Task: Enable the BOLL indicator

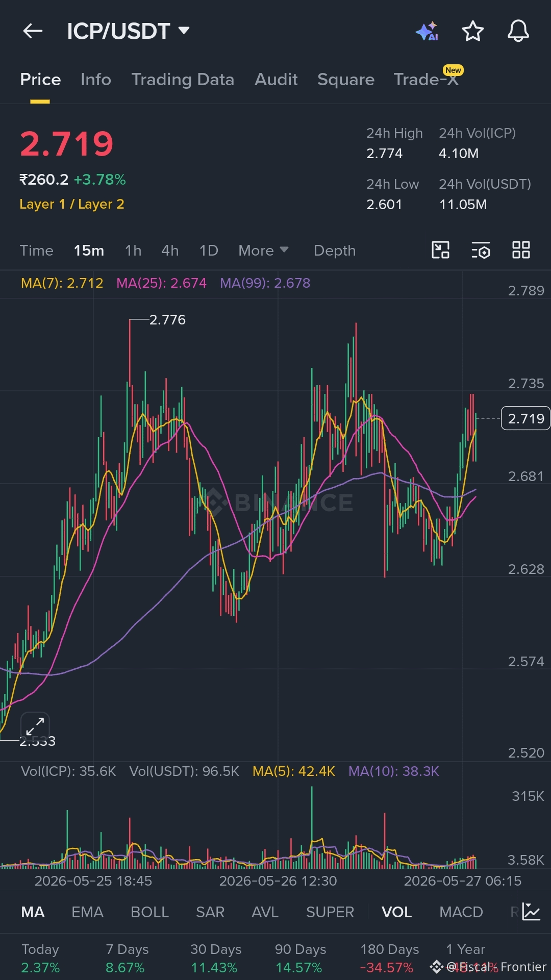Action: click(x=149, y=912)
